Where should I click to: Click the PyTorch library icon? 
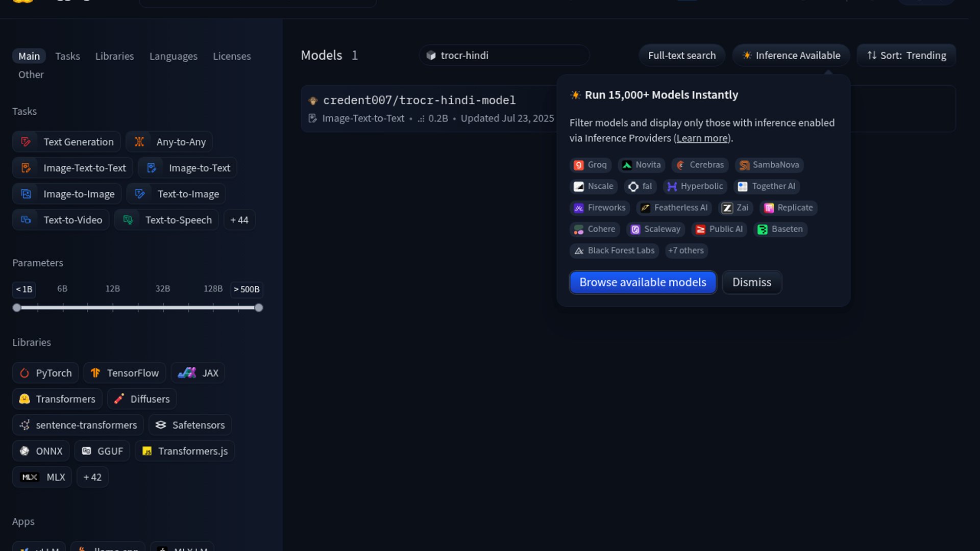(x=24, y=373)
